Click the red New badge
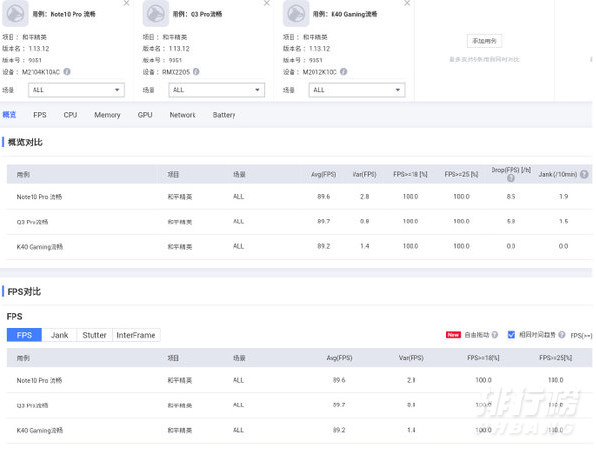The image size is (596, 450). [x=453, y=334]
